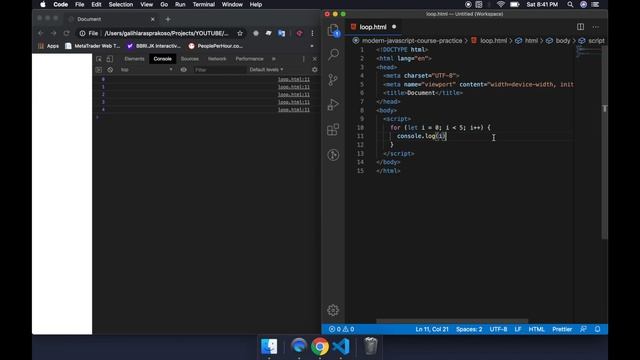Expand more DevTools tabs chevron

tap(273, 59)
